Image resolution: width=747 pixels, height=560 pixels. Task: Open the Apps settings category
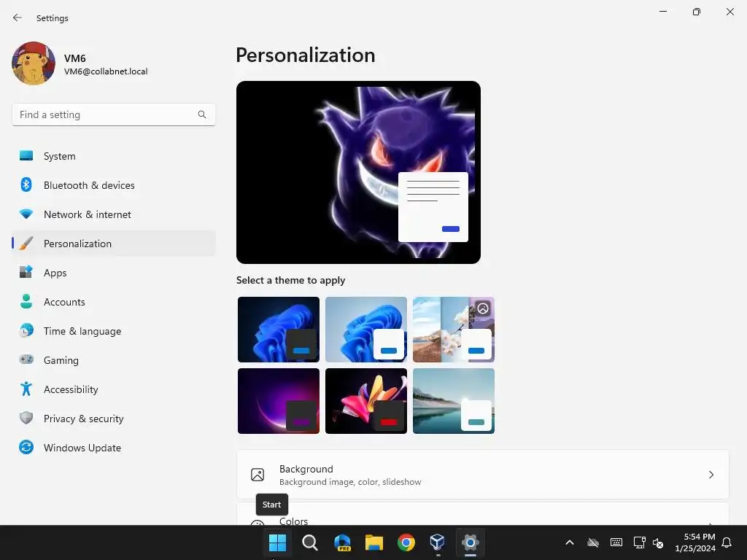click(x=113, y=273)
